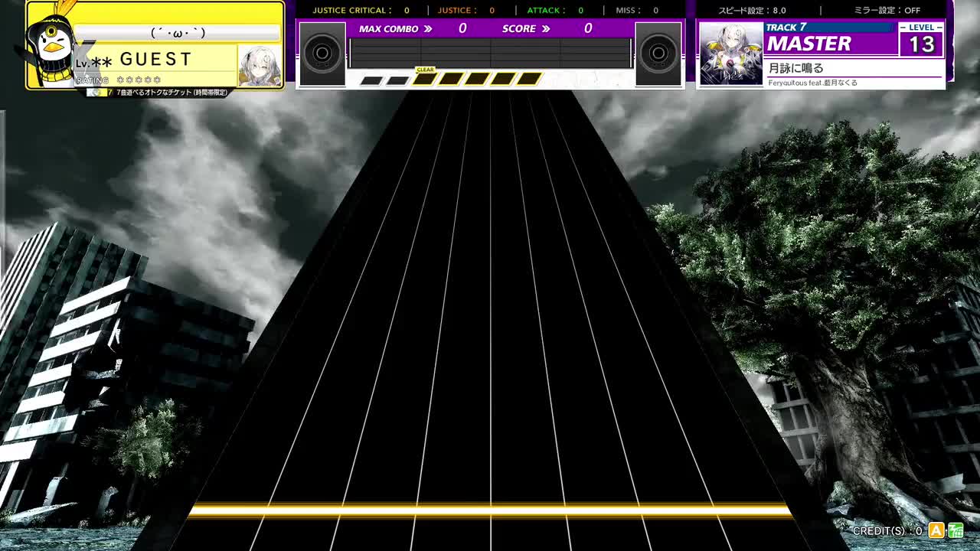Click the emoticon title plate (´･ω･`)
The image size is (980, 551).
178,32
